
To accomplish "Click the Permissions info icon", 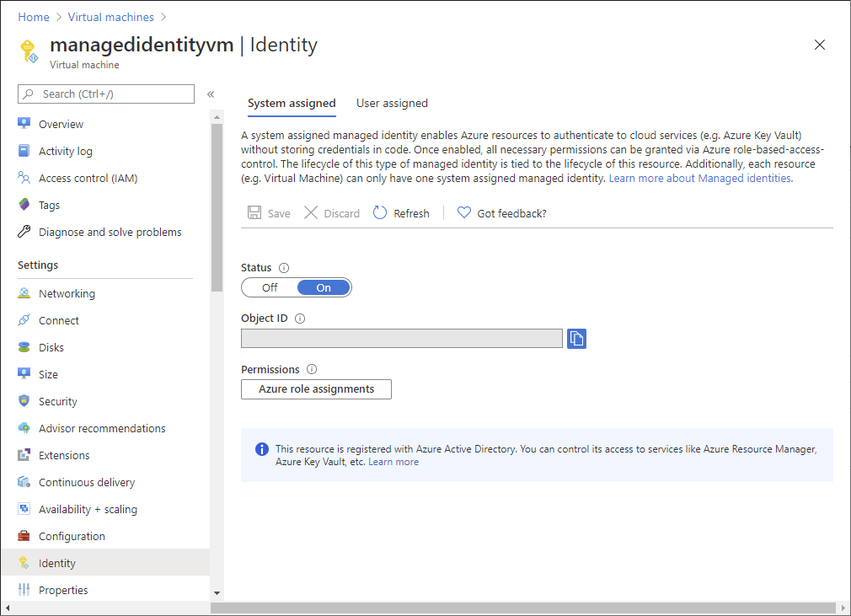I will point(312,369).
